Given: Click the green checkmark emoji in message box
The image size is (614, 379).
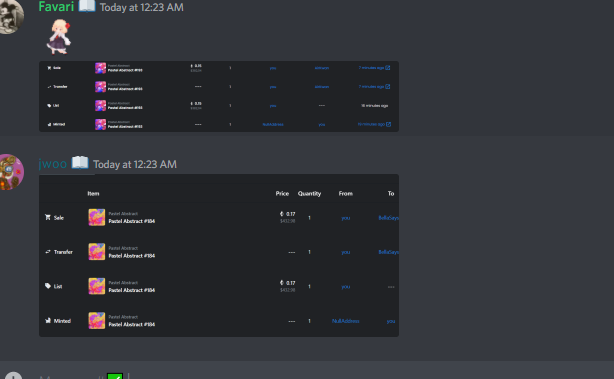Looking at the screenshot, I should pyautogui.click(x=115, y=376).
